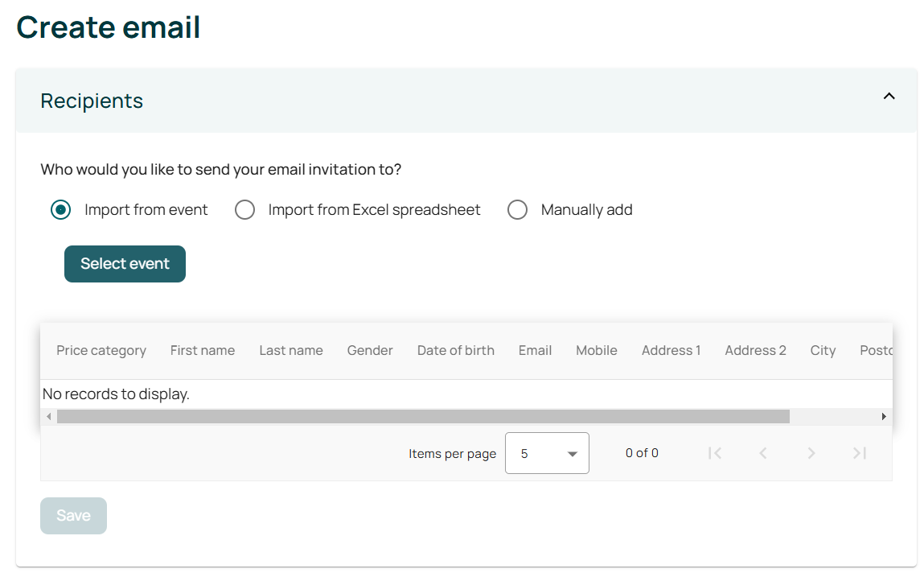Jump to last page icon
This screenshot has width=924, height=573.
click(860, 453)
